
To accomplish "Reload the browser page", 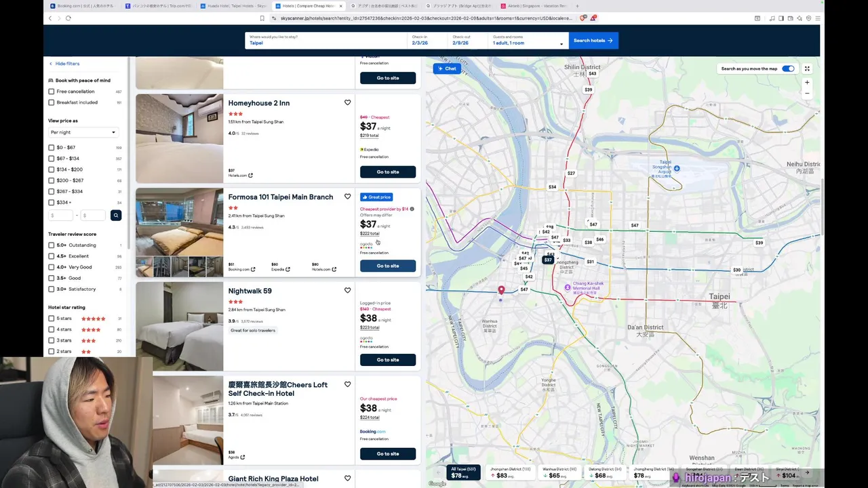I will [x=68, y=18].
